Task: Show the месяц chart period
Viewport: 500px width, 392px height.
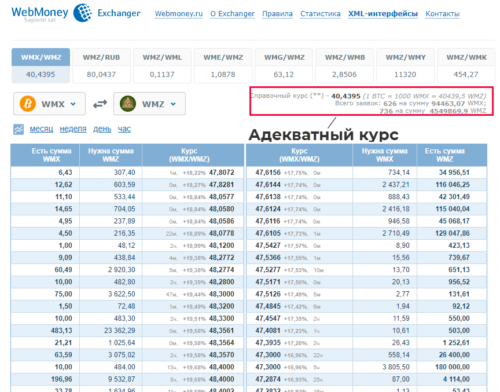Action: click(41, 129)
